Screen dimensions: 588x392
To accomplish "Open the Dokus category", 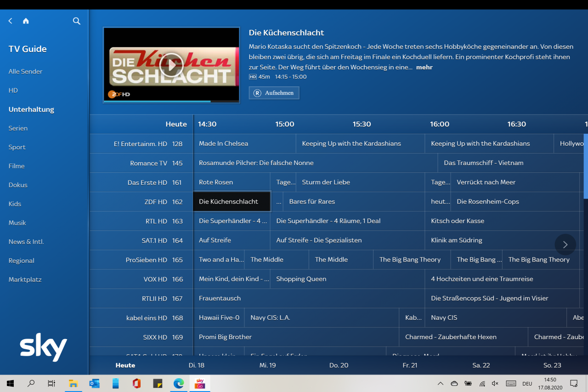I will click(x=18, y=185).
